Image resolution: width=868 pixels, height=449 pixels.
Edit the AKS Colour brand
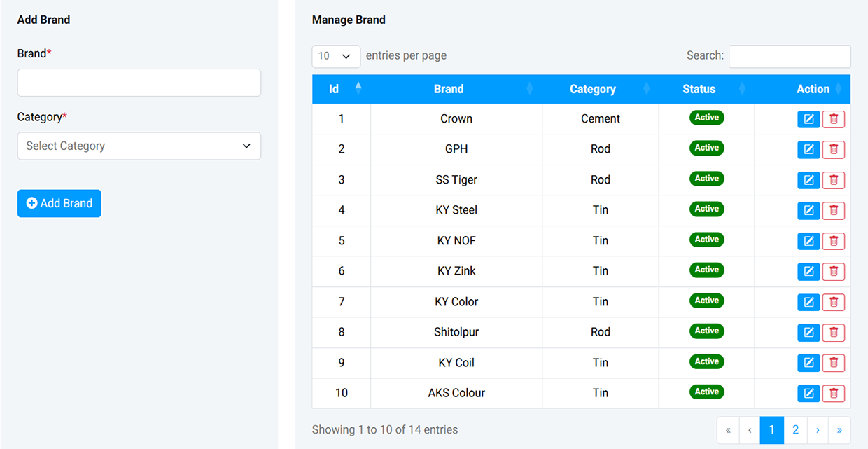pos(808,393)
